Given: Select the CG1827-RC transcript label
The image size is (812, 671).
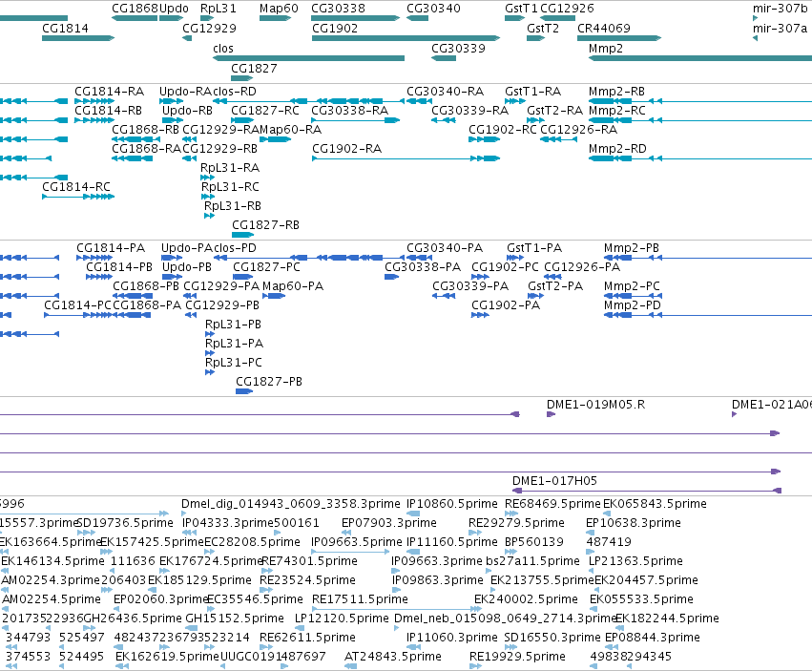Looking at the screenshot, I should pyautogui.click(x=265, y=111).
